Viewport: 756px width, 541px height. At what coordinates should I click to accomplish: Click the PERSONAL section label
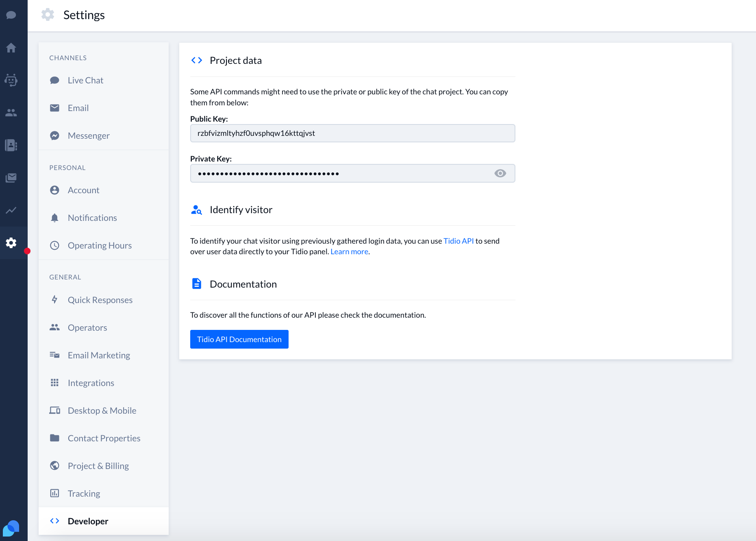coord(67,168)
